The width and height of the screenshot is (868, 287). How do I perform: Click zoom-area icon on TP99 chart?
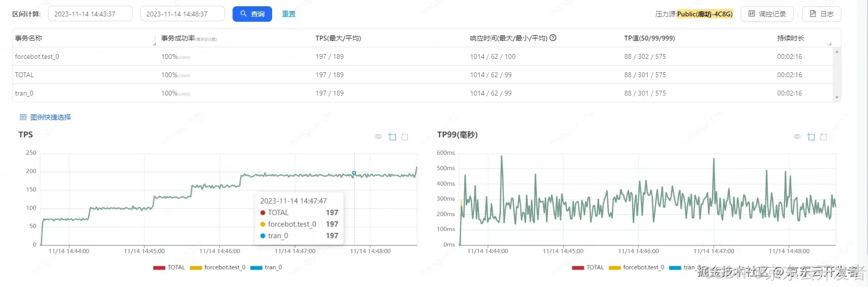811,137
